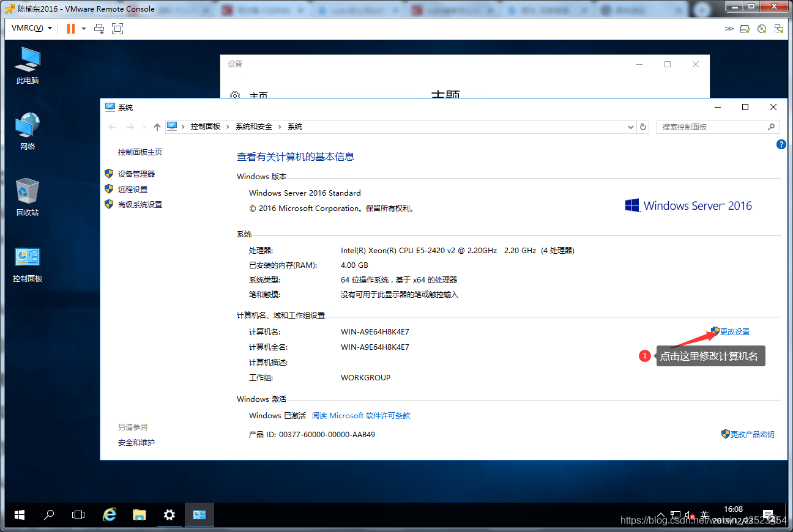Click the network adapter icon in VMRC
This screenshot has height=532, width=793.
[x=779, y=29]
